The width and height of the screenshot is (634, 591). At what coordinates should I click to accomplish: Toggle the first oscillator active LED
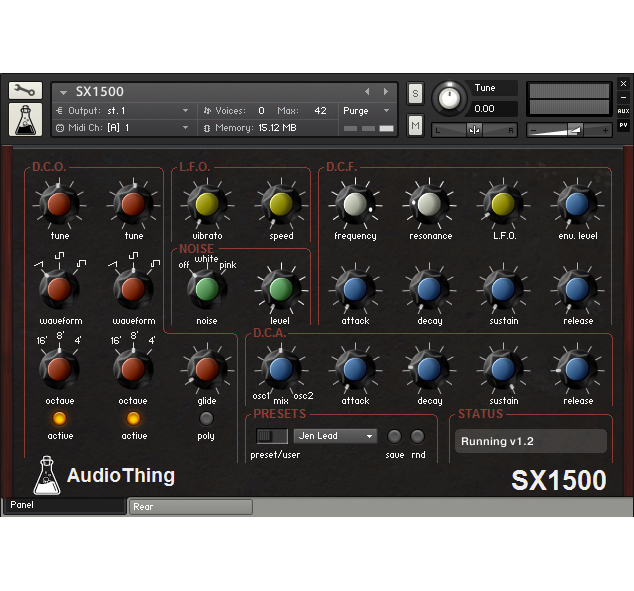[x=59, y=418]
